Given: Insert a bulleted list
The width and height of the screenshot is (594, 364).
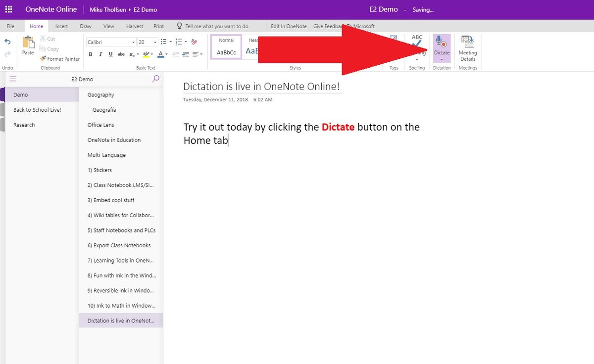Looking at the screenshot, I should coord(163,42).
